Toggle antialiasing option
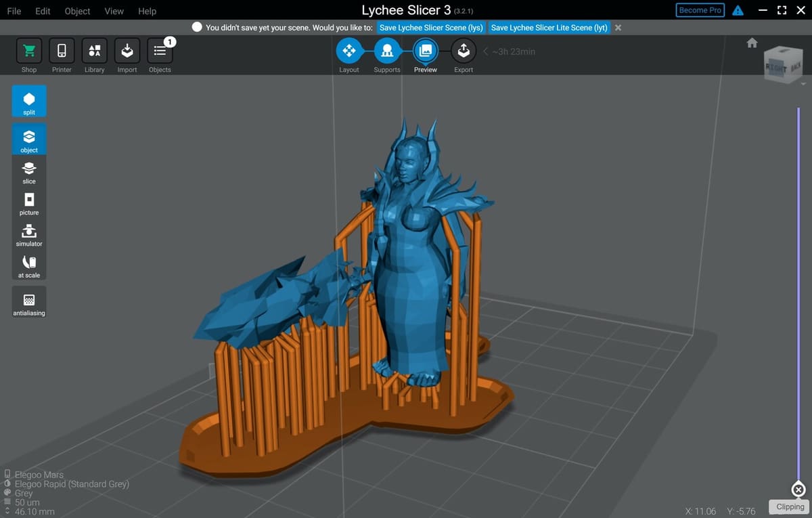This screenshot has height=518, width=812. 29,303
